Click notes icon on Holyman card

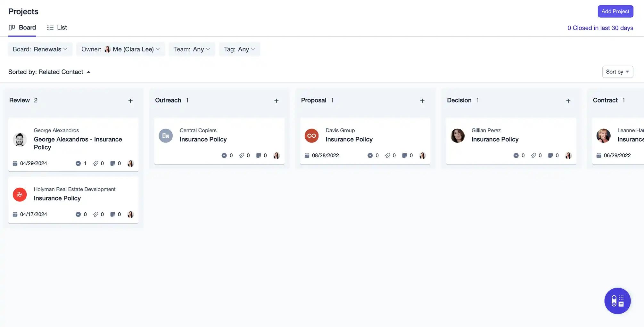coord(112,214)
